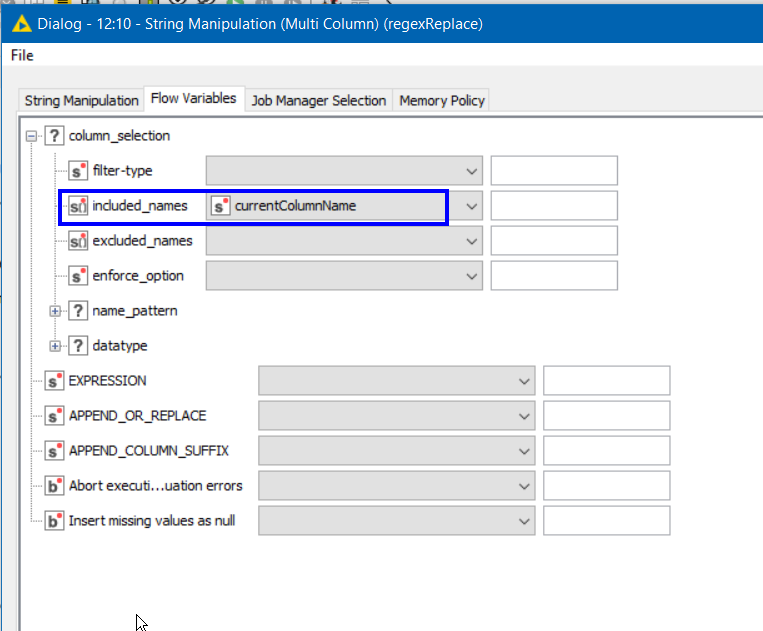763x631 pixels.
Task: Open the Memory Policy tab
Action: pos(441,100)
